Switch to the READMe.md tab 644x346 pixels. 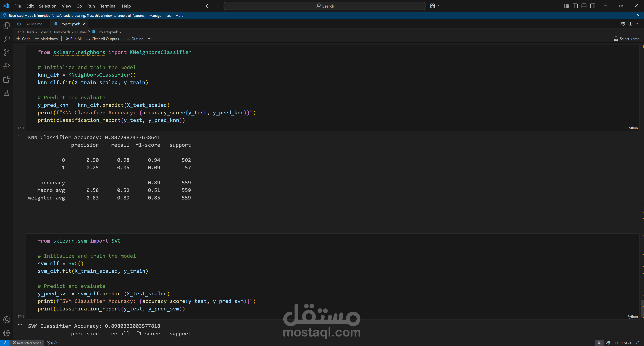(x=32, y=24)
